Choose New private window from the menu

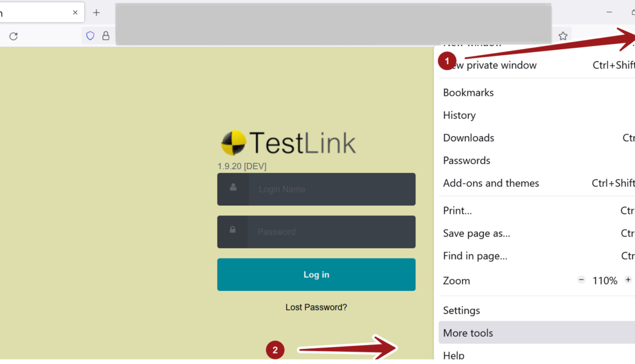point(536,65)
